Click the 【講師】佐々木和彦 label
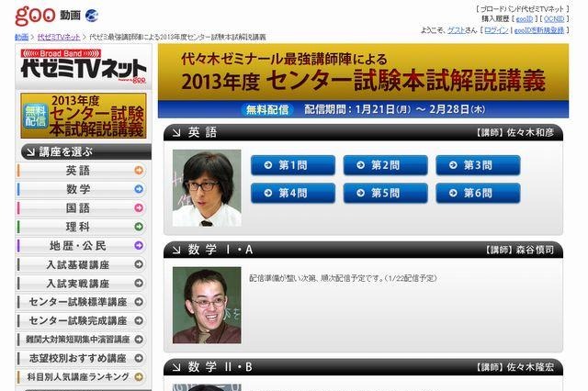Image resolution: width=588 pixels, height=391 pixels. tap(514, 132)
